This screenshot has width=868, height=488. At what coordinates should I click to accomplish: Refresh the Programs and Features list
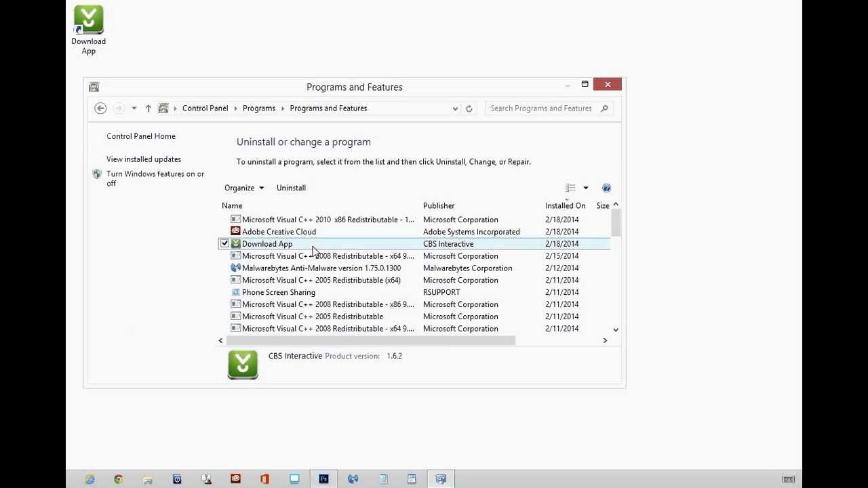(469, 108)
